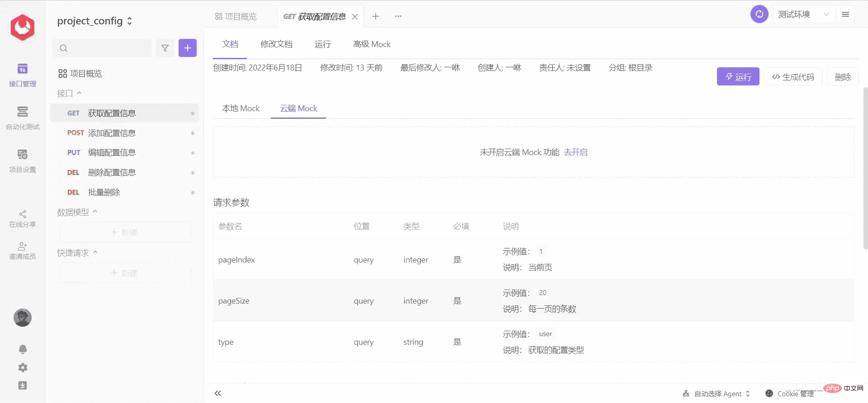Click the 分组: 根目录 label
Screen dimensions: 868x403
pyautogui.click(x=631, y=68)
